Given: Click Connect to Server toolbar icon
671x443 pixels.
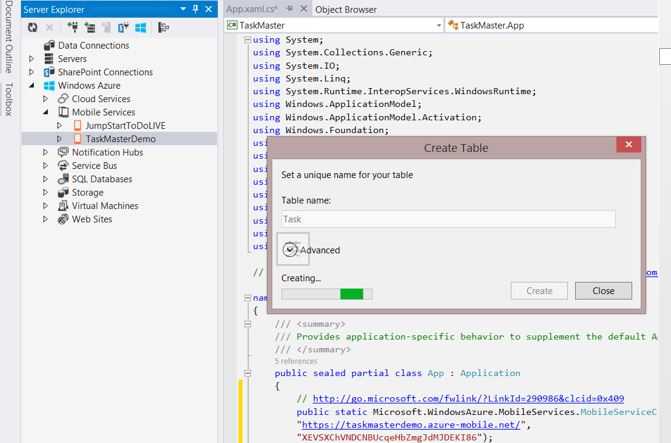Looking at the screenshot, I should [x=90, y=28].
